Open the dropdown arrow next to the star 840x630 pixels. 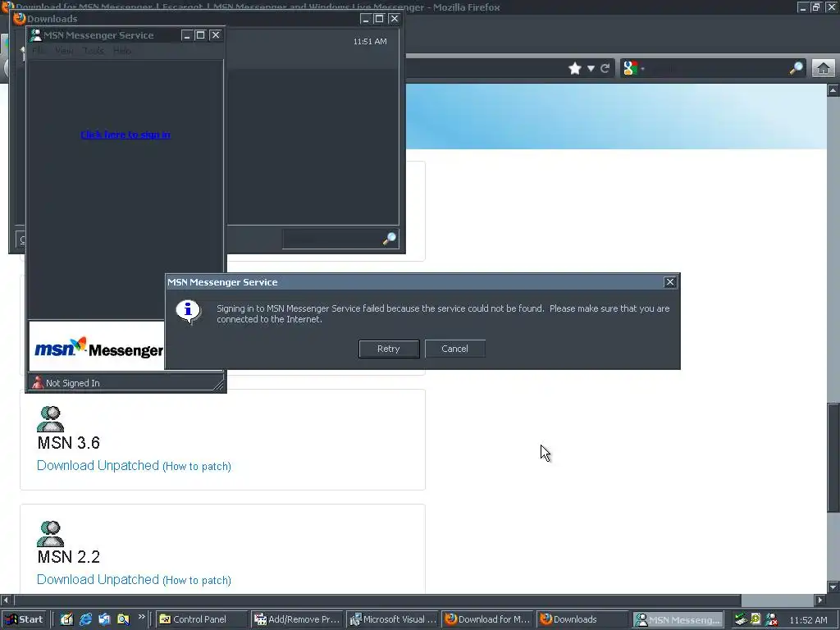pyautogui.click(x=591, y=69)
